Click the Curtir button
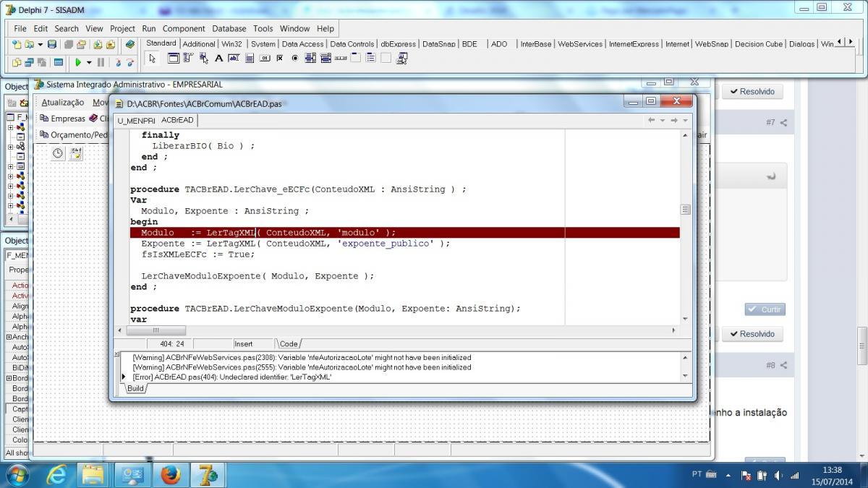Viewport: 868px width, 488px height. pyautogui.click(x=765, y=309)
